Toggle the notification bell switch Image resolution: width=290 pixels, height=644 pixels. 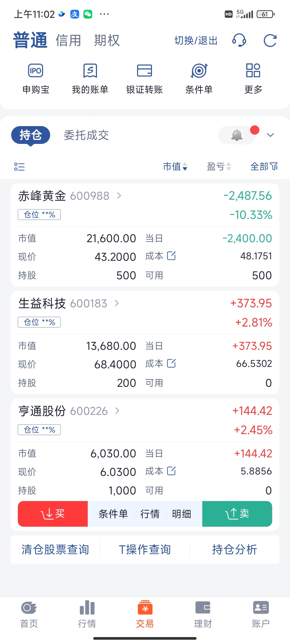coord(237,135)
